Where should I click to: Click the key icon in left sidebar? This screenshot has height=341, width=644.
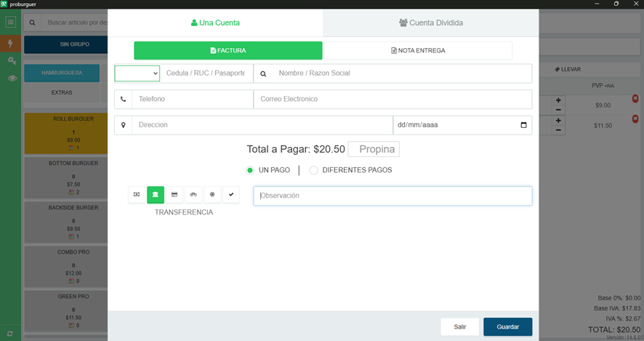[x=12, y=61]
